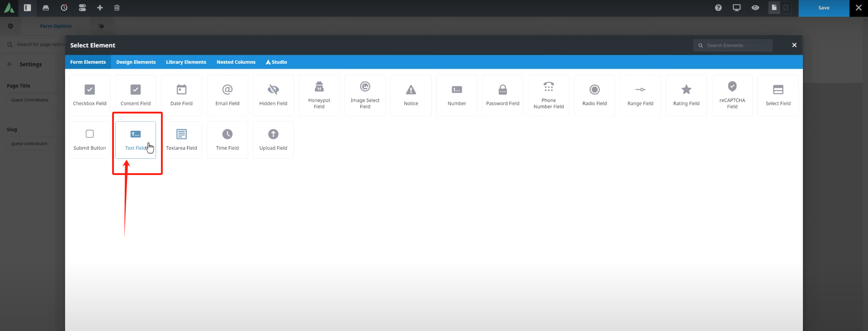Open the desktop responsive view icon
The height and width of the screenshot is (331, 868).
click(736, 8)
